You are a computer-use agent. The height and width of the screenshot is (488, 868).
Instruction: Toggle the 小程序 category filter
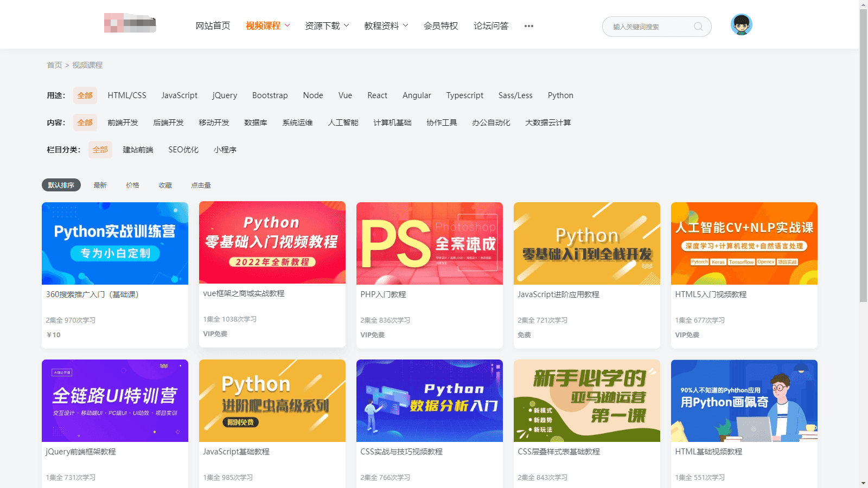(x=225, y=150)
